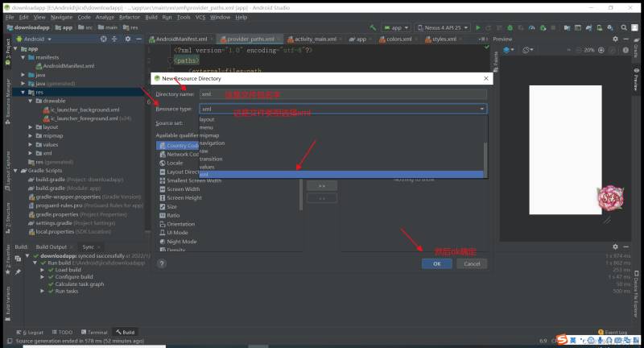The height and width of the screenshot is (348, 644).
Task: Click the help question mark in dialog
Action: [x=162, y=263]
